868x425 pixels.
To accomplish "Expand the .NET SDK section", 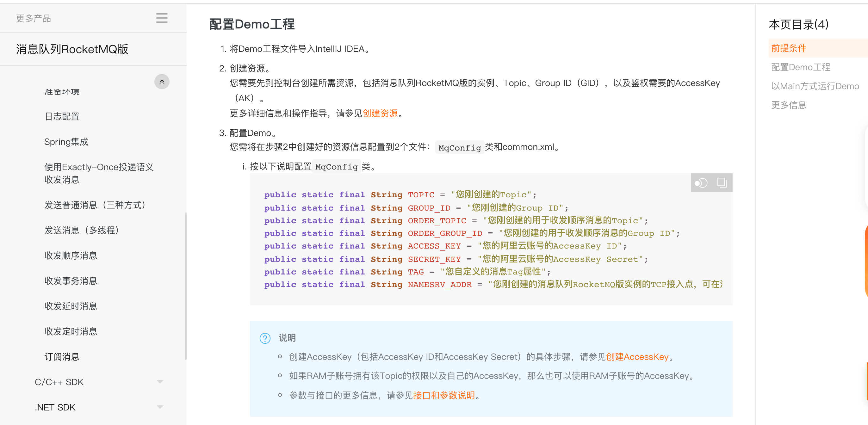I will click(x=160, y=407).
